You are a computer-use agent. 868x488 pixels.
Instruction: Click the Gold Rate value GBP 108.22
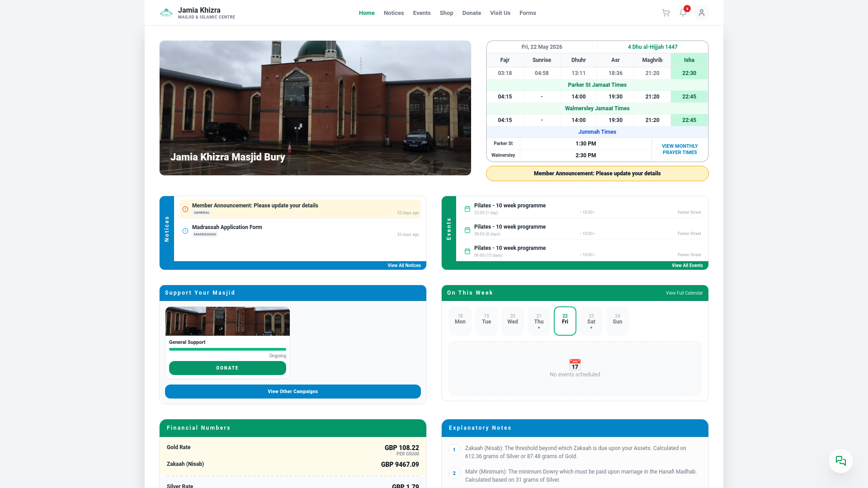coord(401,448)
